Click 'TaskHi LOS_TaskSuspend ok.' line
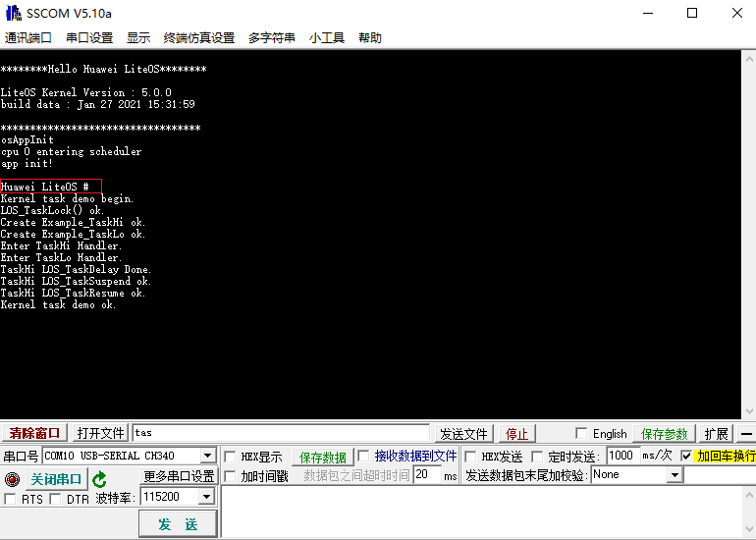 tap(76, 281)
